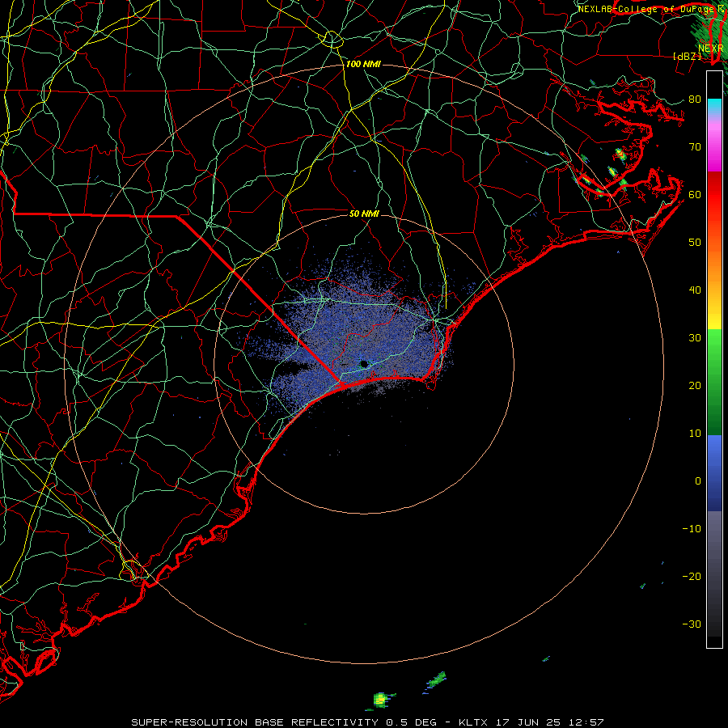This screenshot has height=728, width=728.
Task: Click the 50 value on the dBZ scale
Action: point(695,243)
